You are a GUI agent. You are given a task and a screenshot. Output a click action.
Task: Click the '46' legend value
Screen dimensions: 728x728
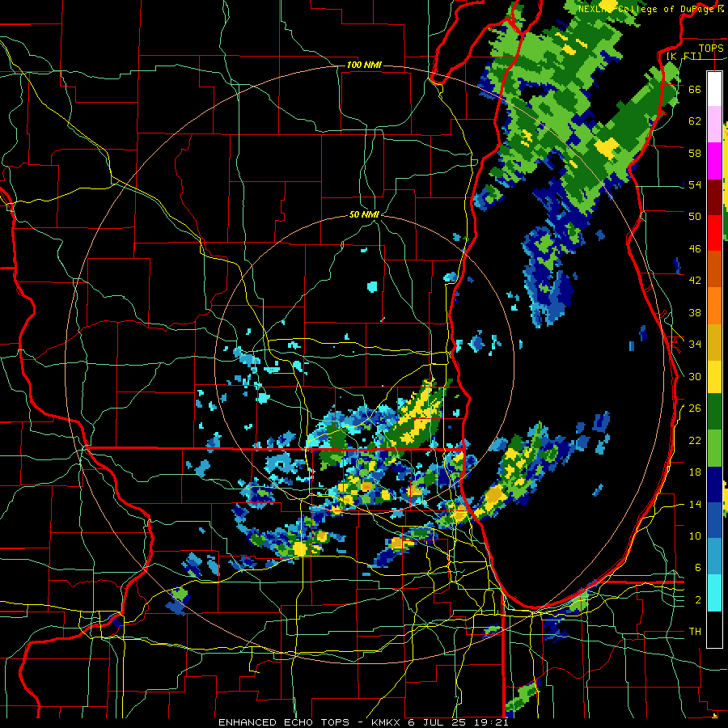click(695, 248)
